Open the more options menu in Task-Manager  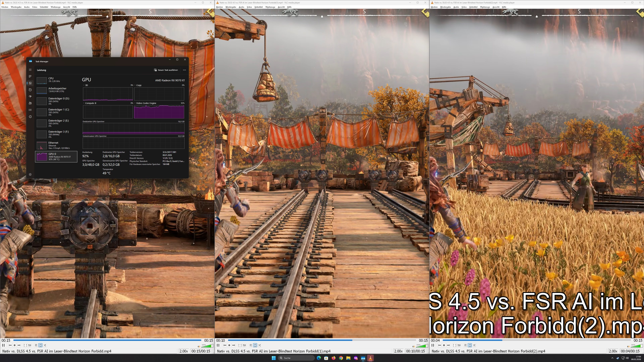[184, 70]
